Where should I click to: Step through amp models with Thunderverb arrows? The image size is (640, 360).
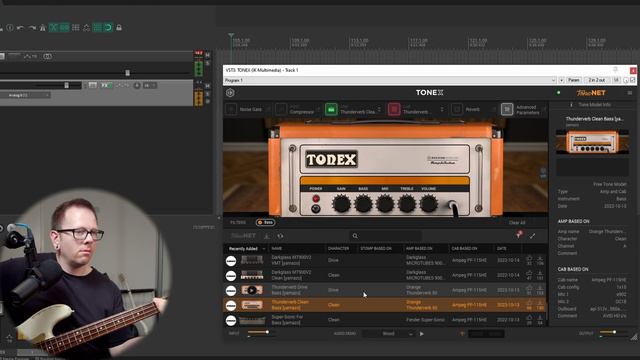(380, 109)
